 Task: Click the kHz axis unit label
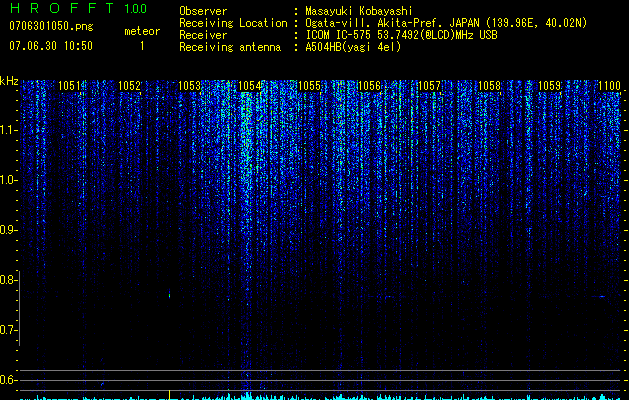click(9, 81)
